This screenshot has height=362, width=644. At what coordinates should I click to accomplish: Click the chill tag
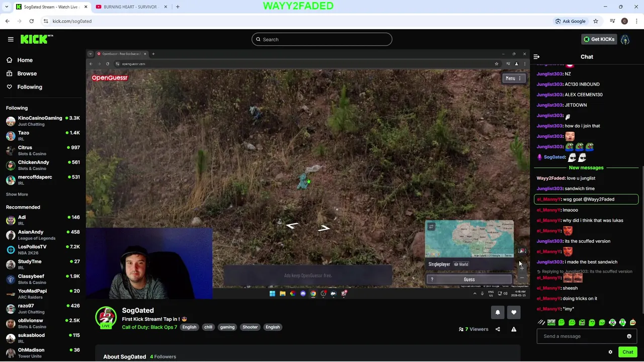click(x=208, y=327)
